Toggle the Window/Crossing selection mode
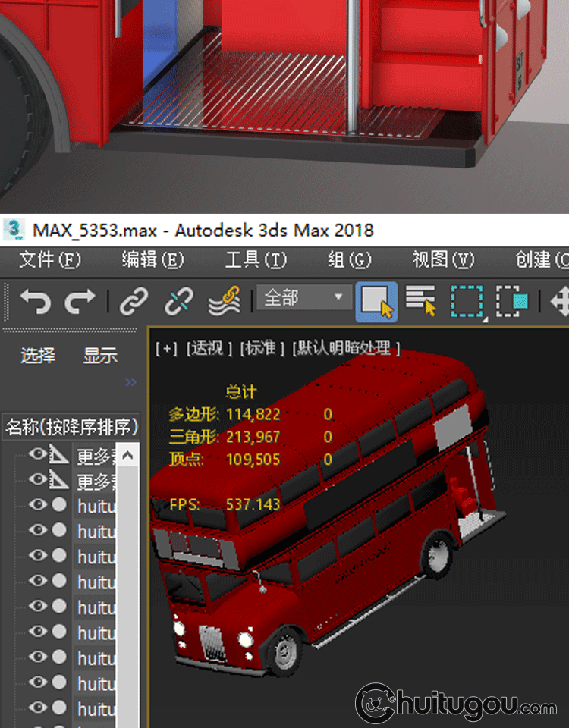Screen dimensions: 569x728 click(512, 302)
